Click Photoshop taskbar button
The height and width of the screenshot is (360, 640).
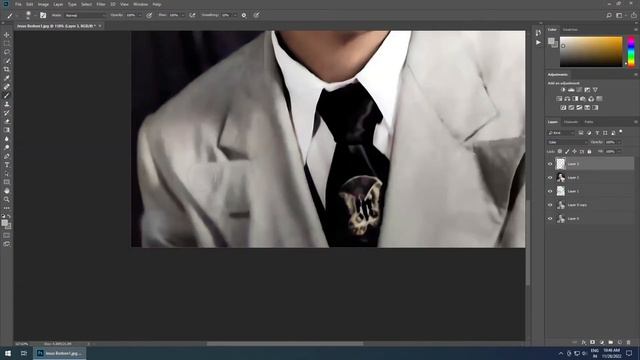click(60, 353)
